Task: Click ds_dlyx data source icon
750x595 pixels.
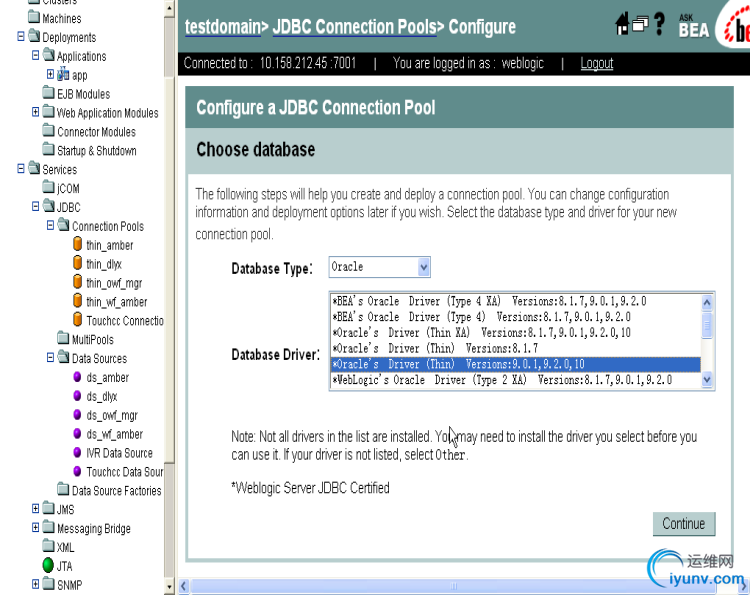Action: click(77, 396)
